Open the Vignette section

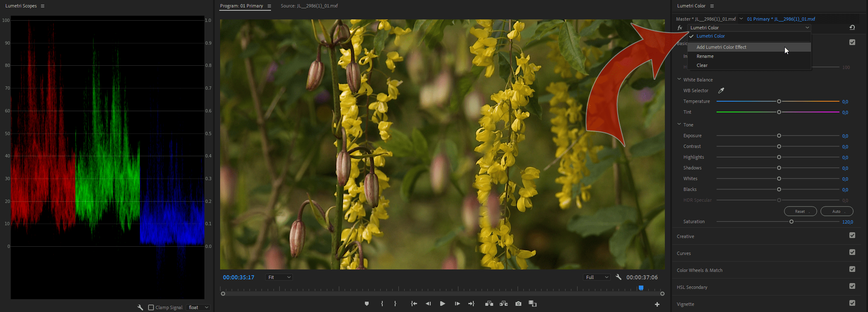[686, 304]
